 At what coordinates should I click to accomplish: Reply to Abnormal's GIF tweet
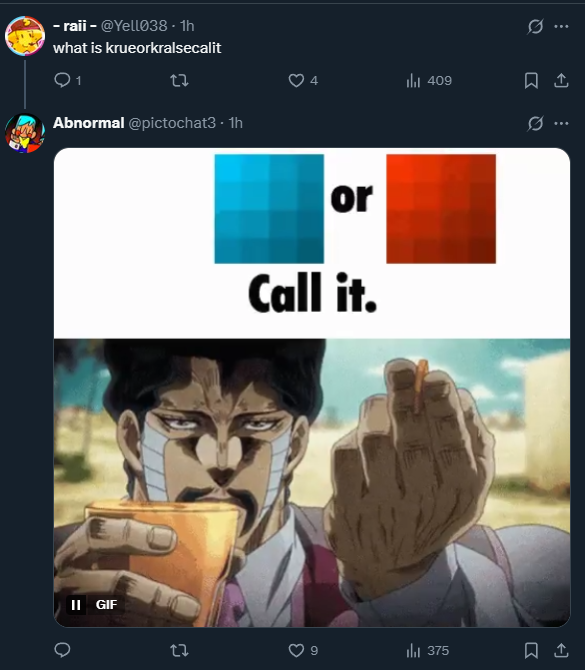62,650
